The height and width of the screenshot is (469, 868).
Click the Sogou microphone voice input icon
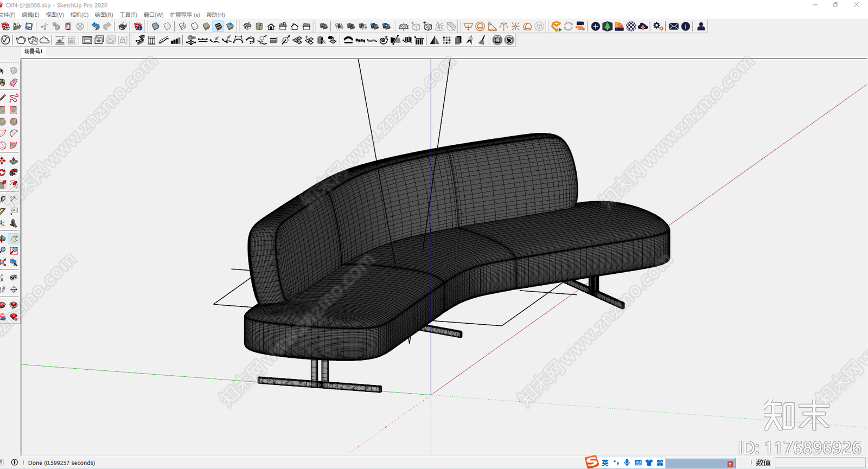pos(627,462)
